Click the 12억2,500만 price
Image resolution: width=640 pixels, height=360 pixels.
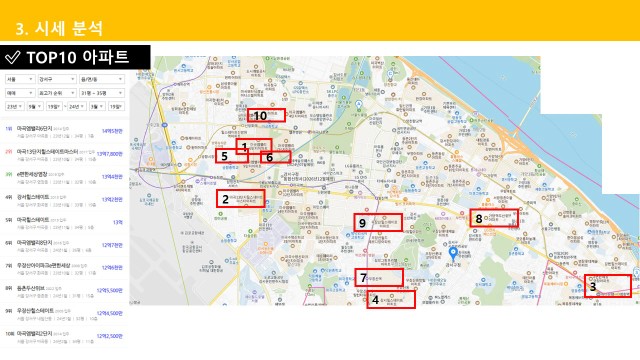click(109, 336)
